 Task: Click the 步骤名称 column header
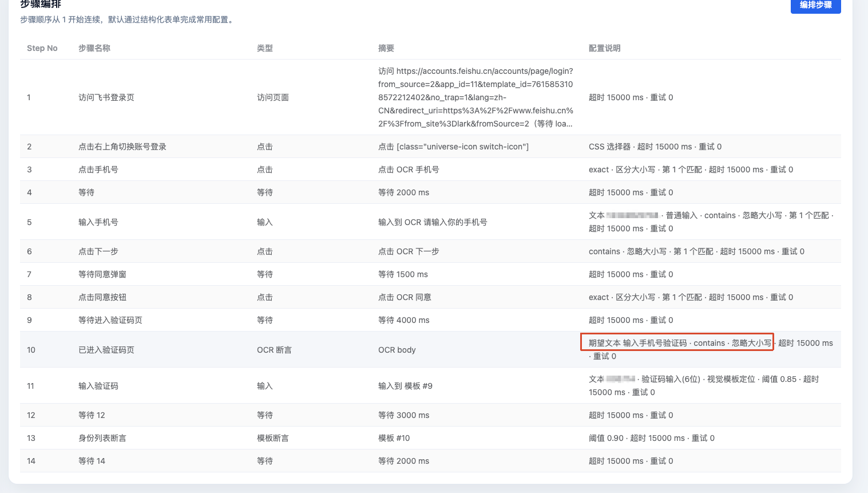[x=94, y=48]
